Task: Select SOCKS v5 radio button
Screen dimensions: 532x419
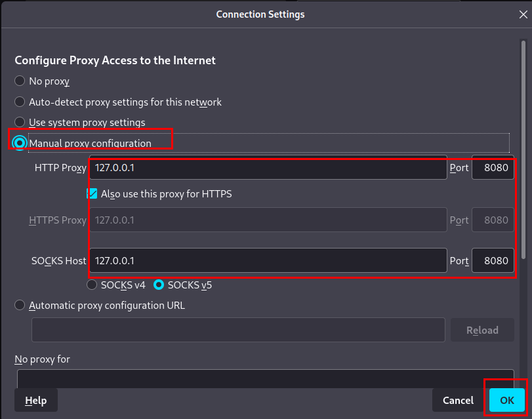Action: pos(159,285)
